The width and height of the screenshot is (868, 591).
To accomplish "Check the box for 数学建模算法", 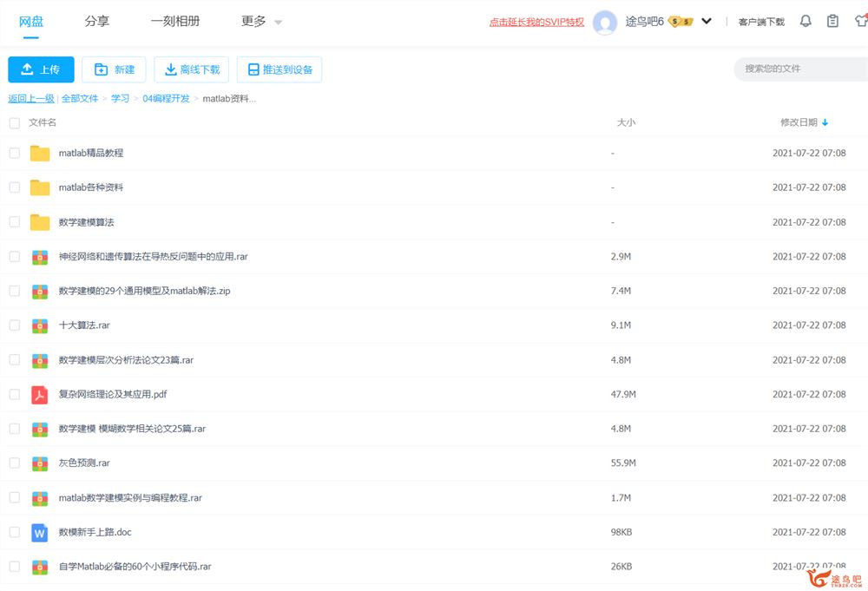I will [x=15, y=222].
